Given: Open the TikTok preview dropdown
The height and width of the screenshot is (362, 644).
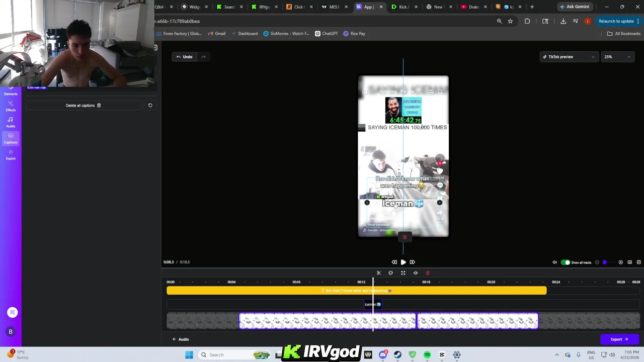Looking at the screenshot, I should pyautogui.click(x=569, y=57).
